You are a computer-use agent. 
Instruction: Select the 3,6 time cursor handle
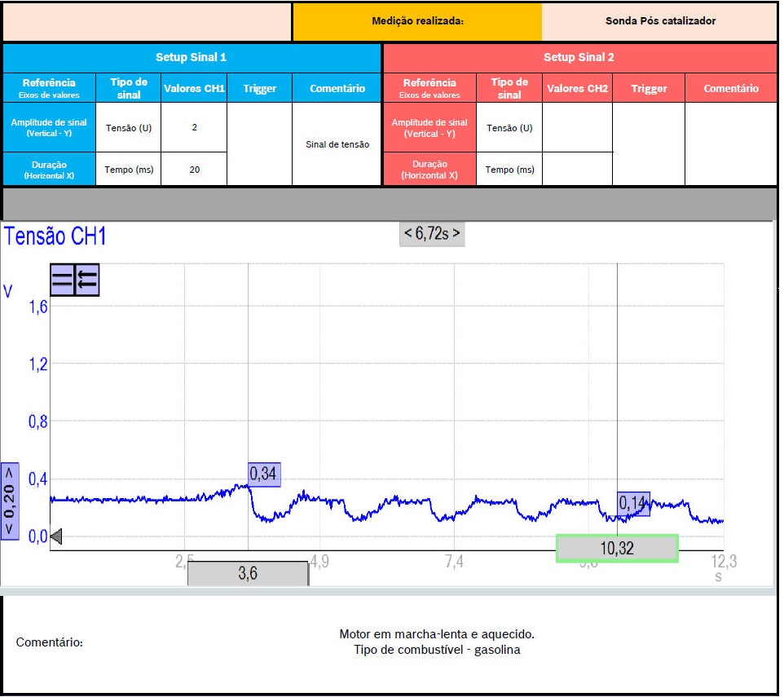248,574
